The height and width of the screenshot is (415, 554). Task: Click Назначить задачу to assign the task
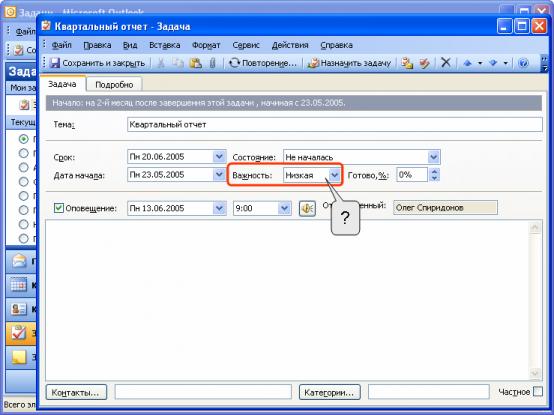coord(349,63)
